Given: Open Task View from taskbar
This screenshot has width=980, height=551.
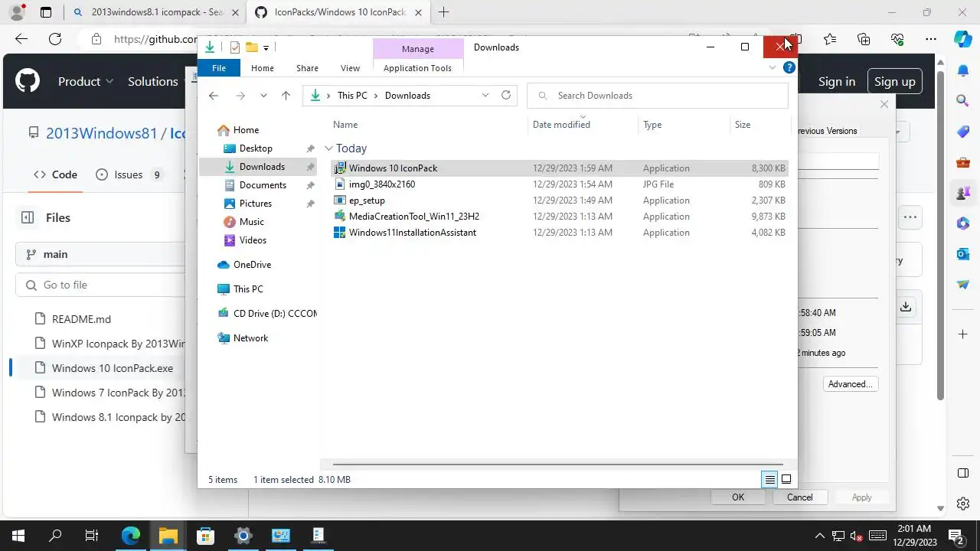Looking at the screenshot, I should 92,536.
